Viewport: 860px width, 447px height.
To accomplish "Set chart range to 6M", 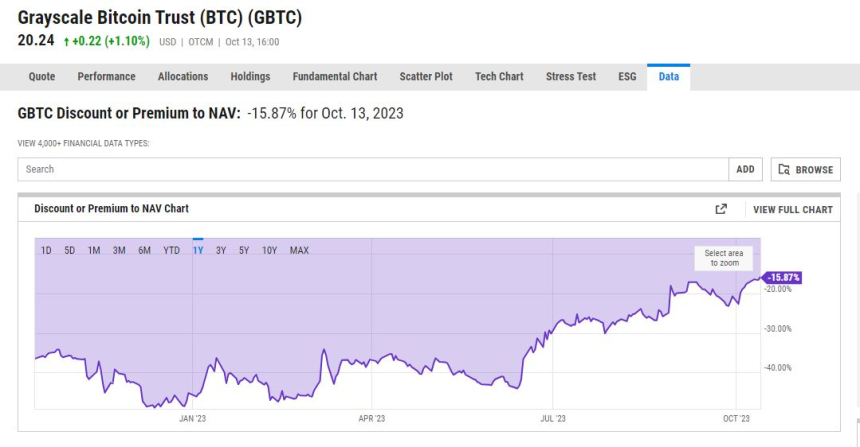I will pos(144,251).
